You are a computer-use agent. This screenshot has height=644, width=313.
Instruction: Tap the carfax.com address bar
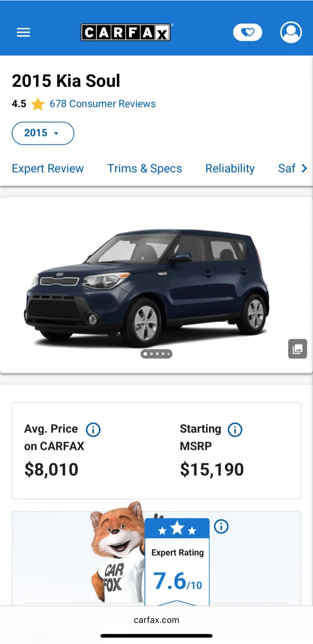pyautogui.click(x=156, y=620)
